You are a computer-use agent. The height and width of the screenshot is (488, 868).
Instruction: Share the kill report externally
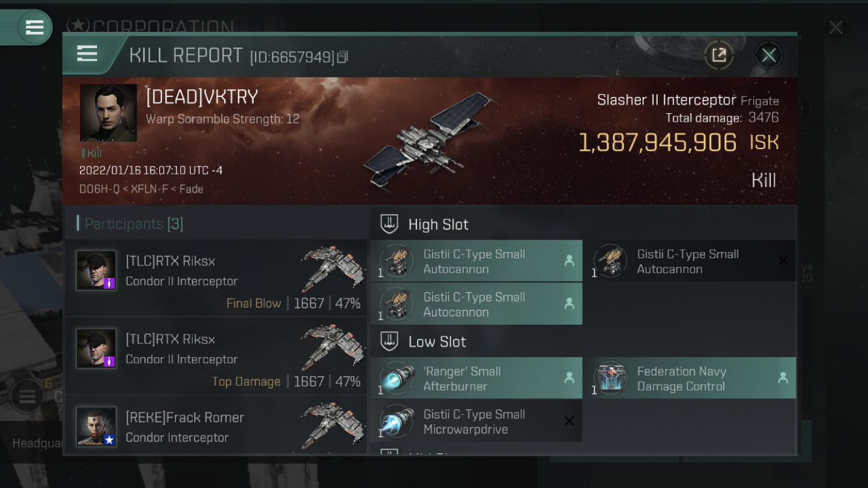[x=719, y=55]
